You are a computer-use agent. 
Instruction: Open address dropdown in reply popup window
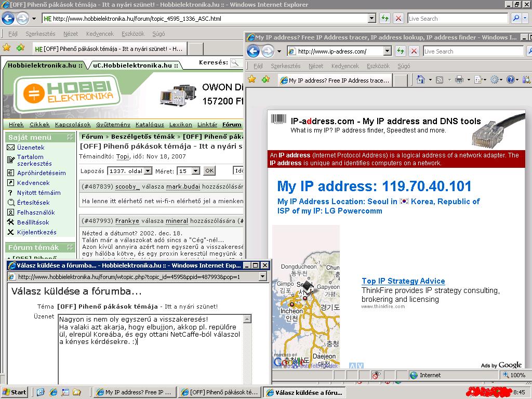263,277
